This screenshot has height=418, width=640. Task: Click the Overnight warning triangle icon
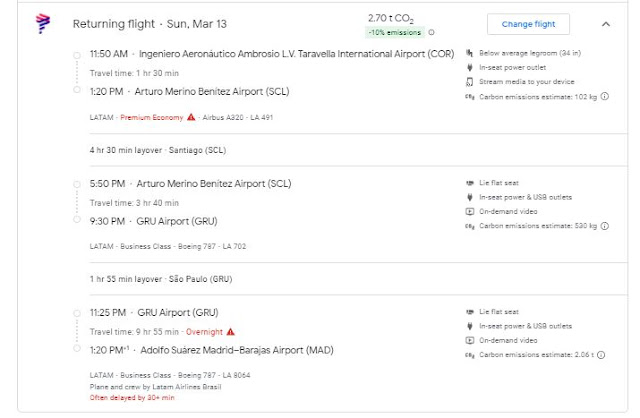click(x=230, y=331)
